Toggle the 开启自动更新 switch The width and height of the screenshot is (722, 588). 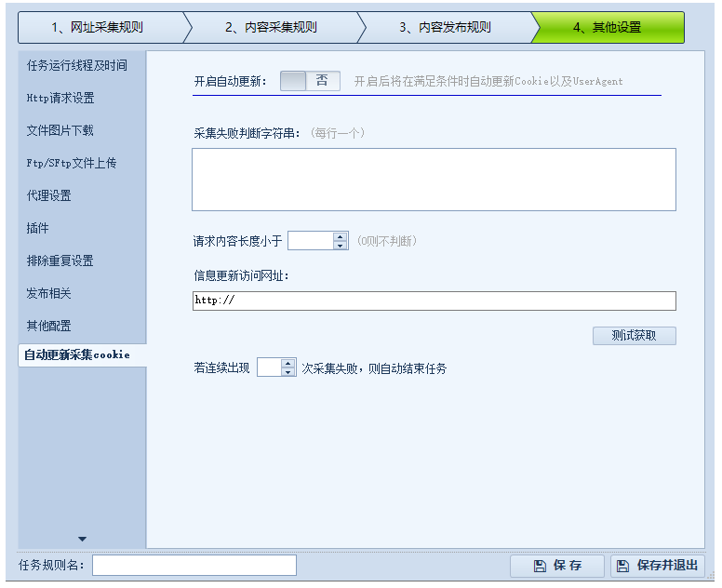pyautogui.click(x=310, y=81)
